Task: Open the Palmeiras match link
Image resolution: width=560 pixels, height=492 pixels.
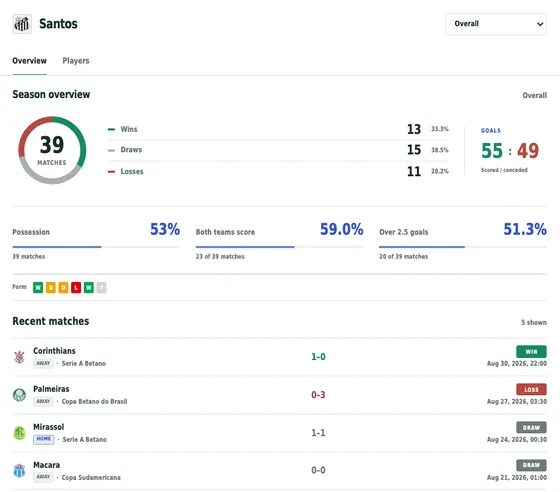Action: click(279, 395)
